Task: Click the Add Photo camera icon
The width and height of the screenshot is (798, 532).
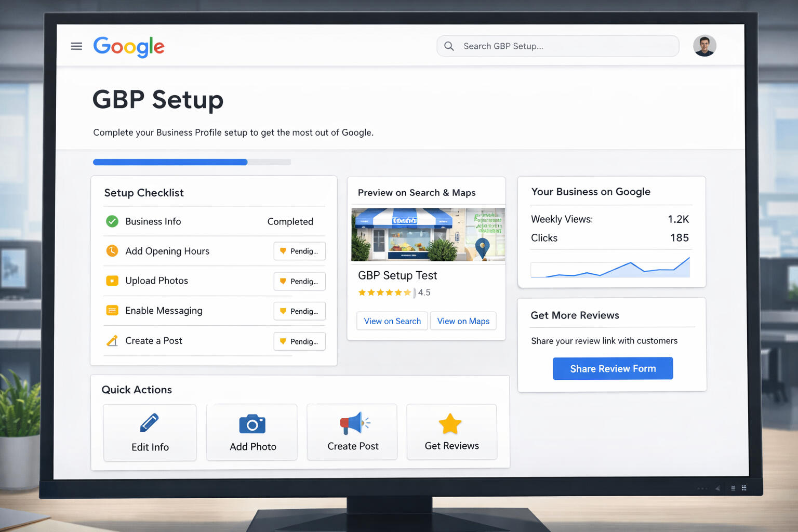Action: point(252,424)
